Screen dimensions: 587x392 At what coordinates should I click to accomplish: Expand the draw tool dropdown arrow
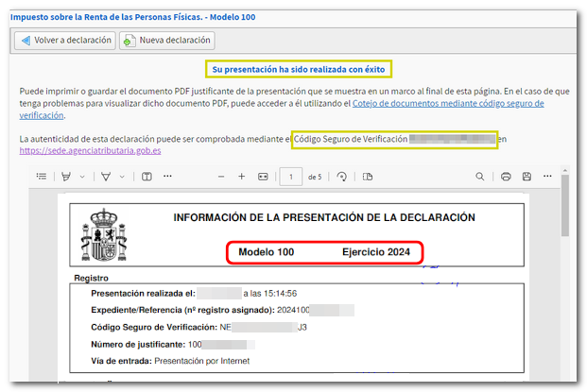pos(122,176)
